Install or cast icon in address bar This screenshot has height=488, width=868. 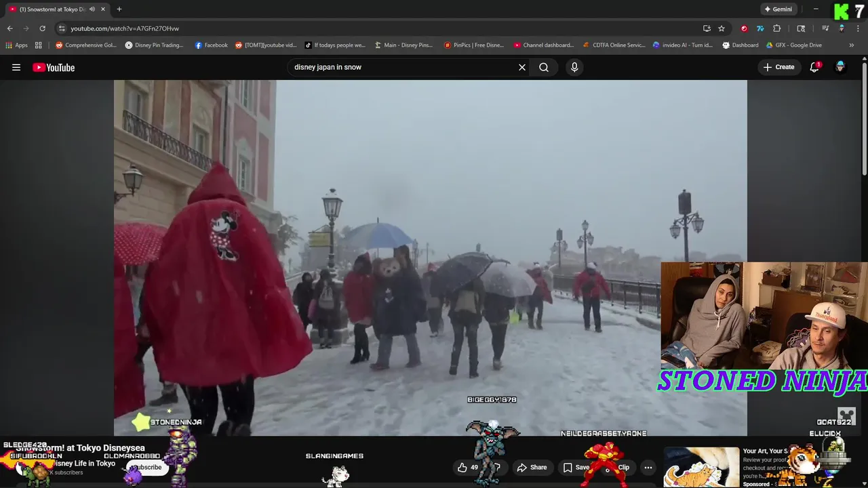point(707,28)
